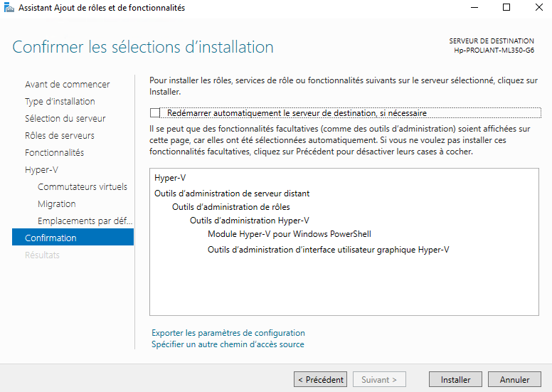Close the Add Roles wizard window

pyautogui.click(x=538, y=8)
